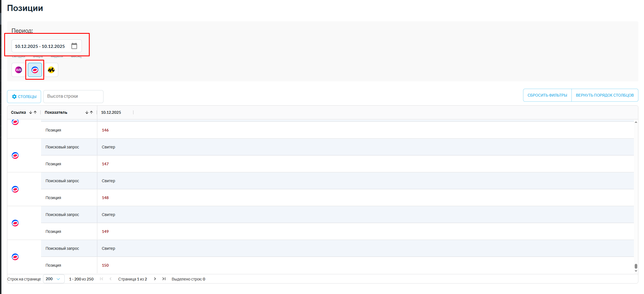
Task: Select the 10.12.2025 column header
Action: click(x=111, y=112)
